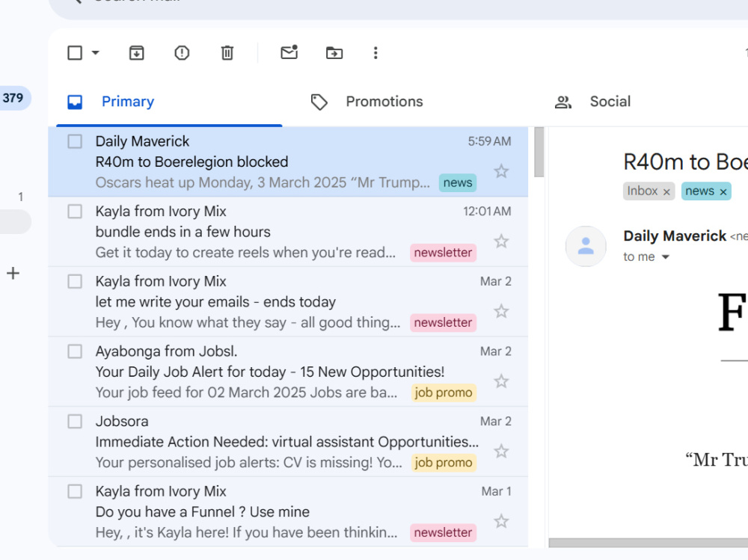The width and height of the screenshot is (748, 560).
Task: Open the three-dot More options menu
Action: [375, 53]
